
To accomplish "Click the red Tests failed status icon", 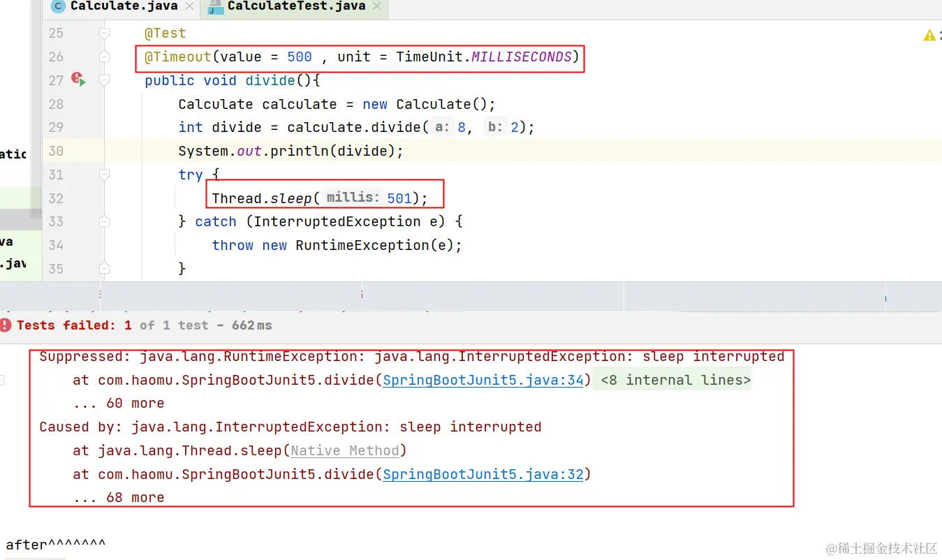I will pos(6,325).
